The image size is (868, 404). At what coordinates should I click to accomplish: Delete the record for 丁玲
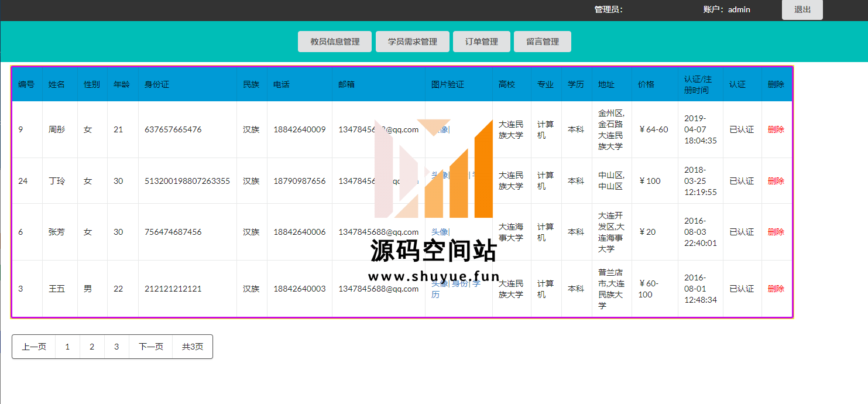pyautogui.click(x=776, y=181)
